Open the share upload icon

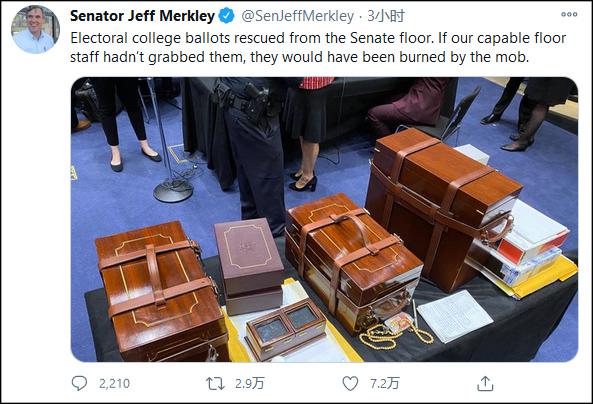tap(485, 384)
